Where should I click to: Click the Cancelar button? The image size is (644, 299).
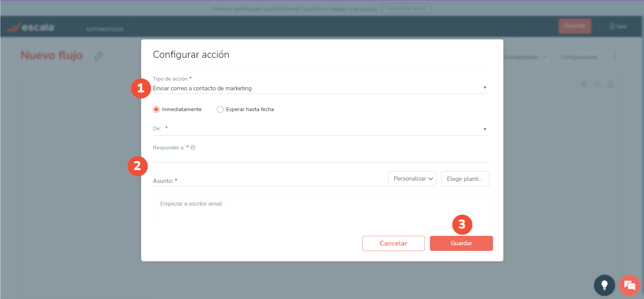point(393,243)
